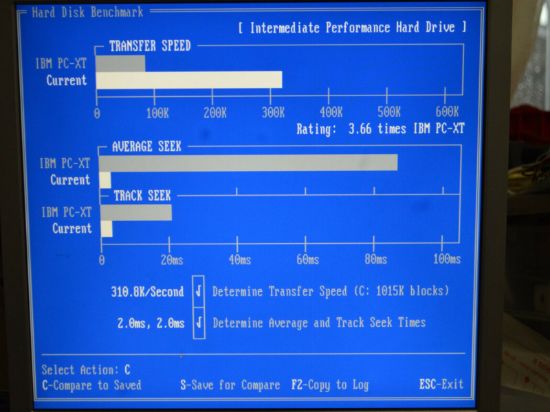Activate F2-Copy to Log
The width and height of the screenshot is (550, 412).
tap(330, 385)
